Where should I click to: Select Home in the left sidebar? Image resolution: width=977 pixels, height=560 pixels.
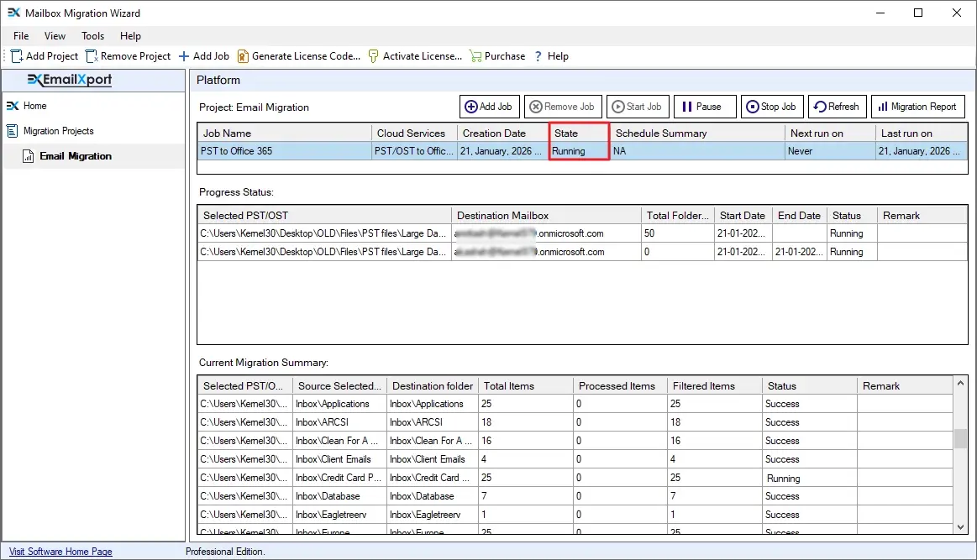[x=34, y=106]
